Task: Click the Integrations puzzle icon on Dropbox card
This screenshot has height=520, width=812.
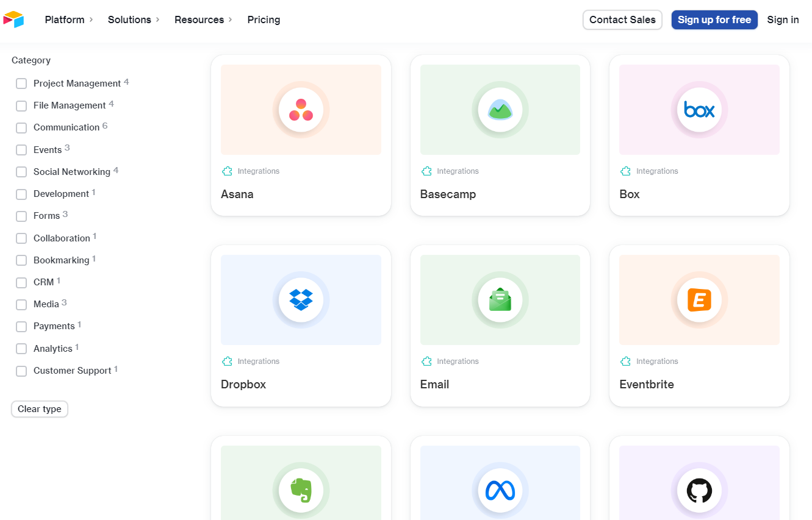Action: tap(227, 362)
